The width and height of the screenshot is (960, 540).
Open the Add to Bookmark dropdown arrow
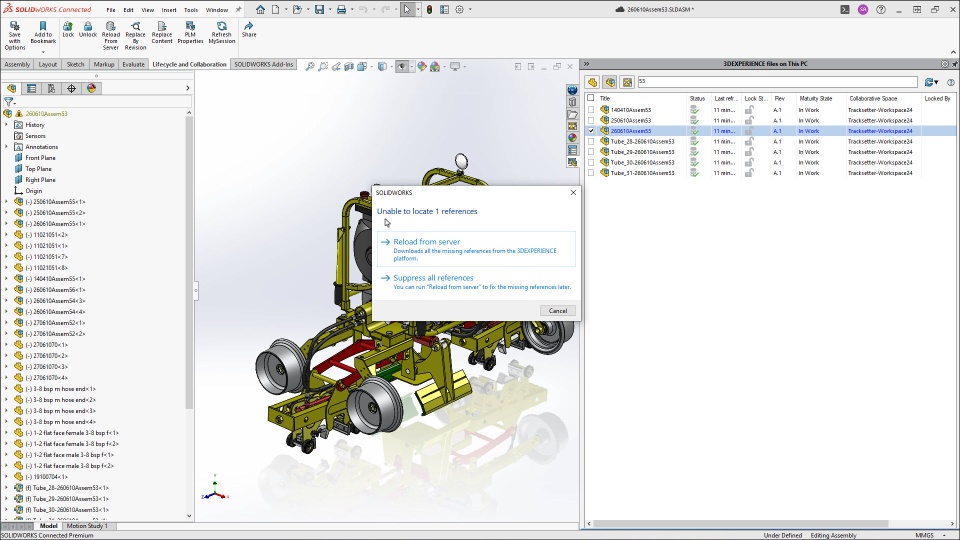pos(43,52)
